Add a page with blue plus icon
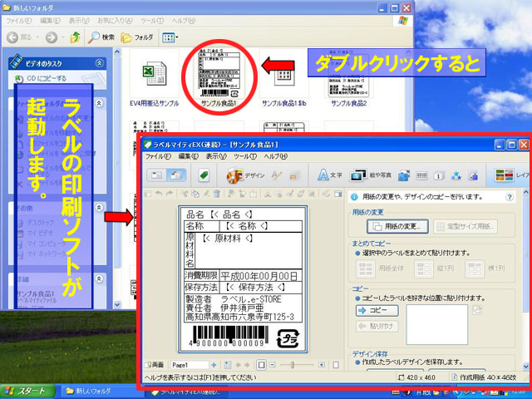The image size is (532, 399). [x=214, y=365]
